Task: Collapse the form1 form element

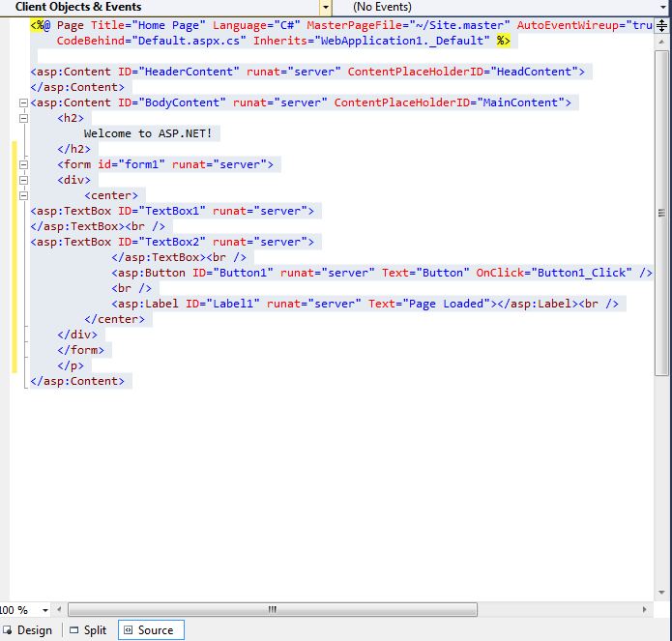Action: pos(23,164)
